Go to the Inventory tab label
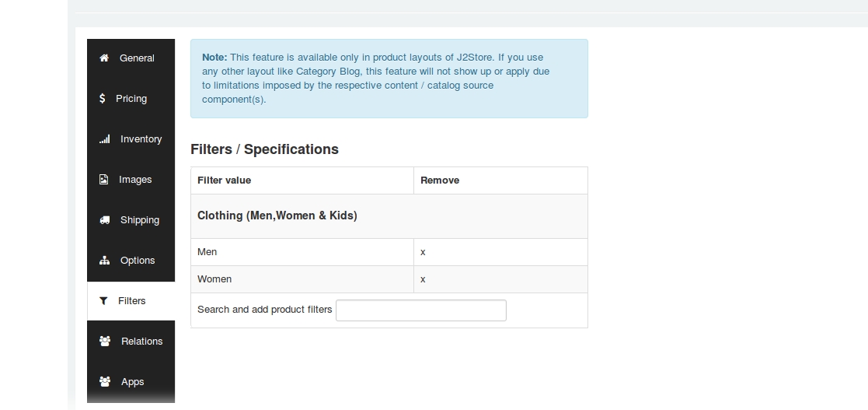The image size is (868, 410). coord(141,139)
